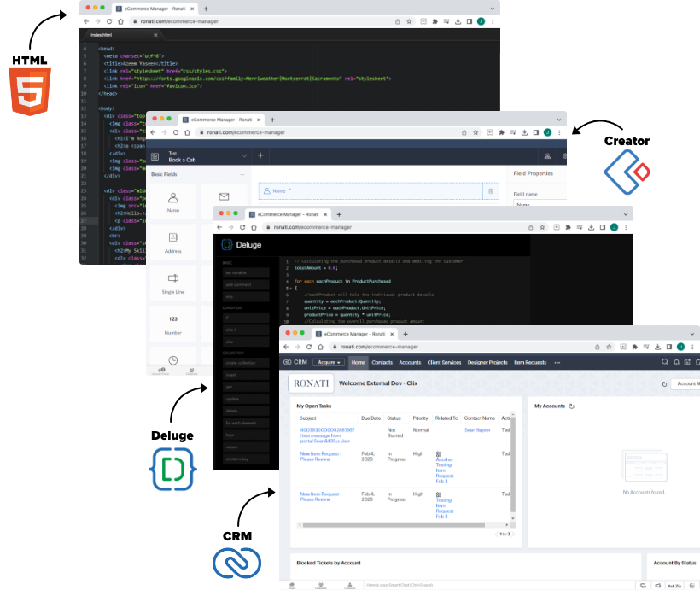
Task: Open the three-dots more modules menu in CRM
Action: tap(557, 363)
